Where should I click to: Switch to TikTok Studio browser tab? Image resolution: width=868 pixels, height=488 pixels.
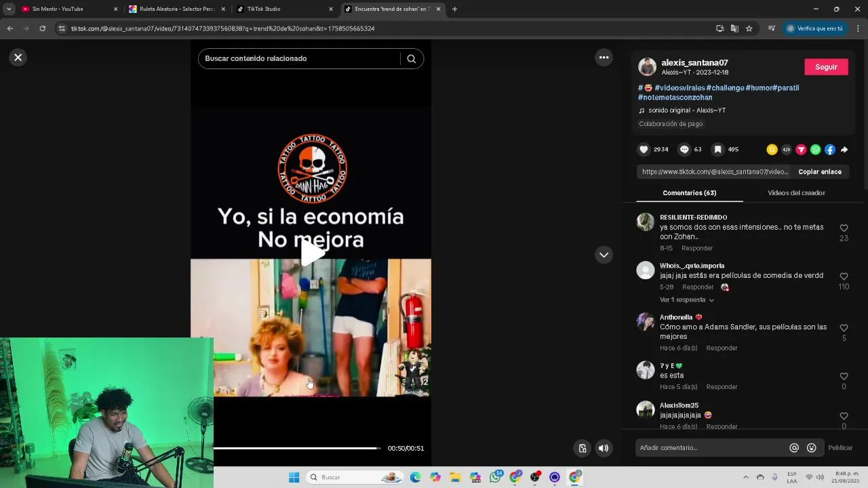pos(285,9)
